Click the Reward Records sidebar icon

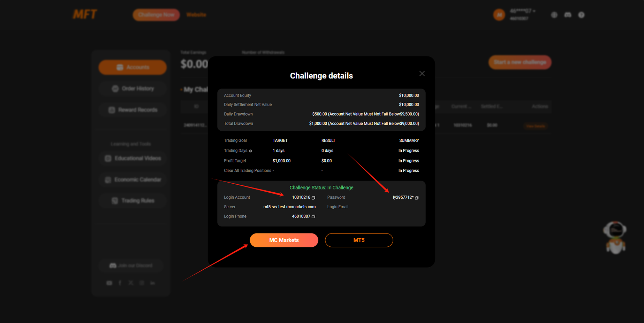pos(112,110)
